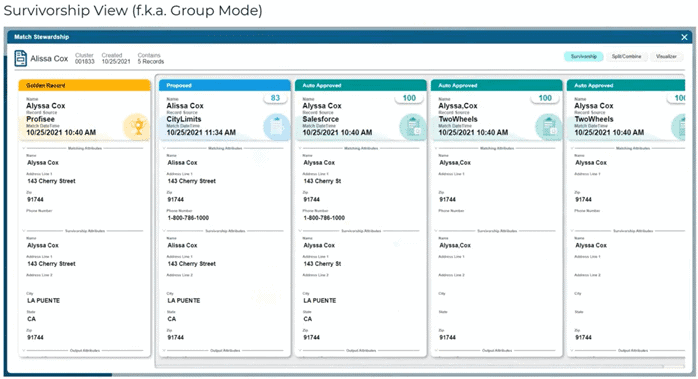The image size is (698, 379).
Task: Click the 83 match score badge
Action: (275, 98)
